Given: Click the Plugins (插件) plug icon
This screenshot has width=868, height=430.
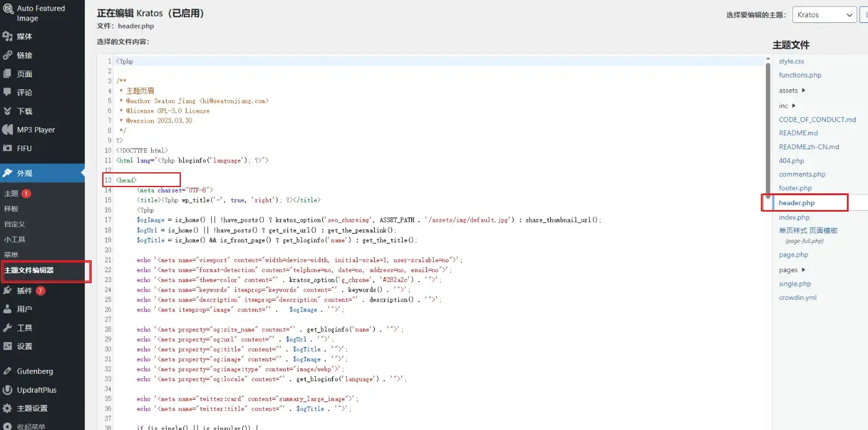Looking at the screenshot, I should [x=7, y=291].
